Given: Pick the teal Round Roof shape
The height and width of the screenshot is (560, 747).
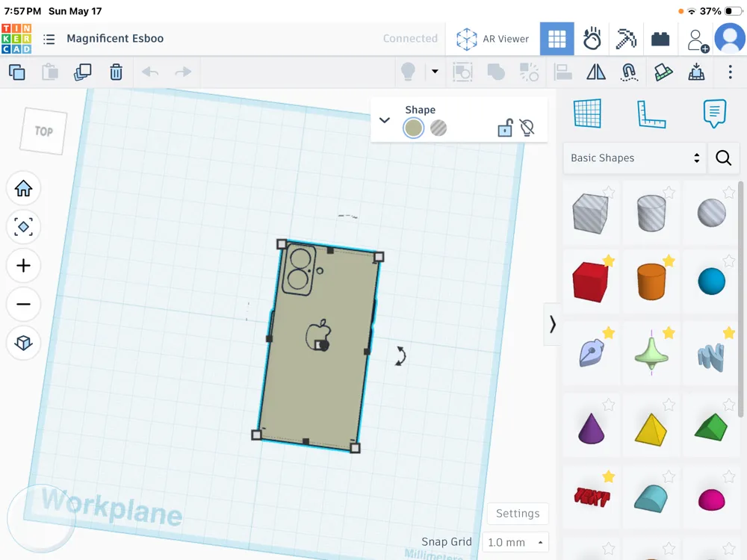Looking at the screenshot, I should point(651,498).
